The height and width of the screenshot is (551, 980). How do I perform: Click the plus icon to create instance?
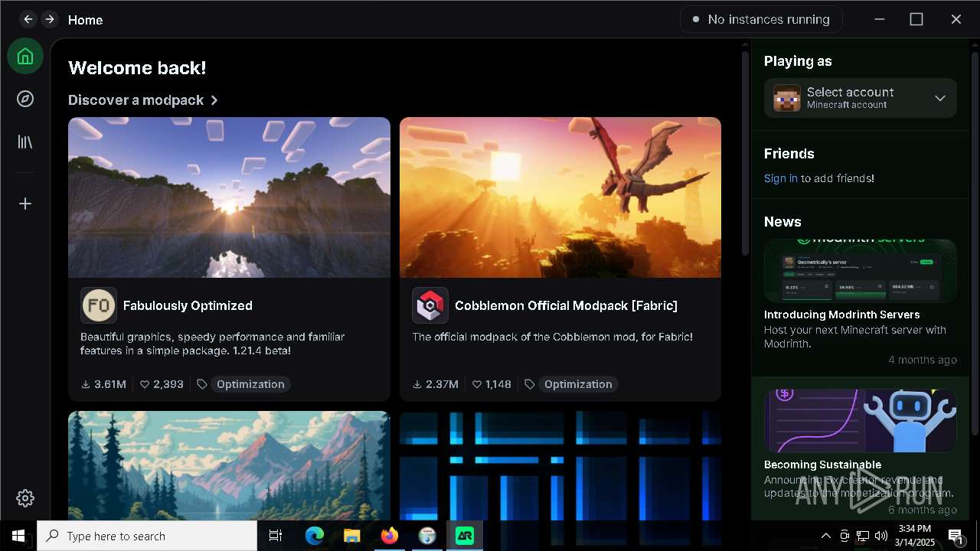(25, 204)
